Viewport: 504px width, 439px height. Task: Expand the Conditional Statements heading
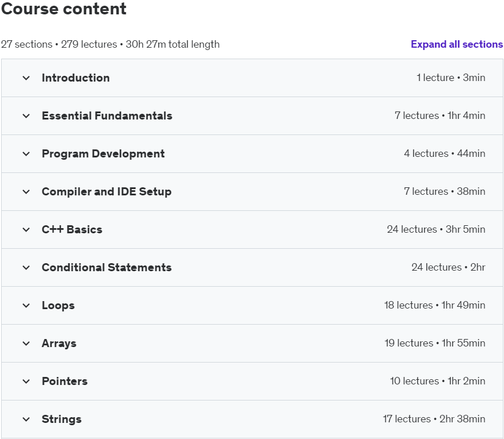pyautogui.click(x=107, y=268)
